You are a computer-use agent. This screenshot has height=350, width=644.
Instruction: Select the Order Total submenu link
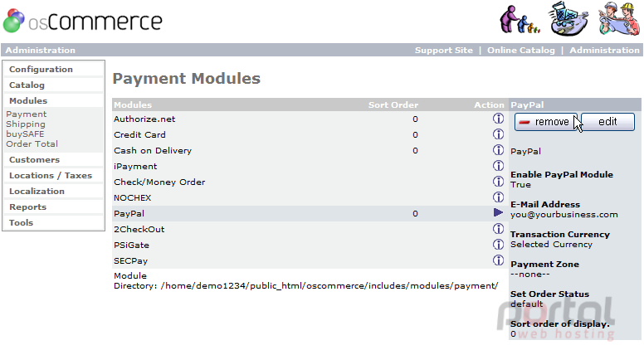(x=32, y=143)
